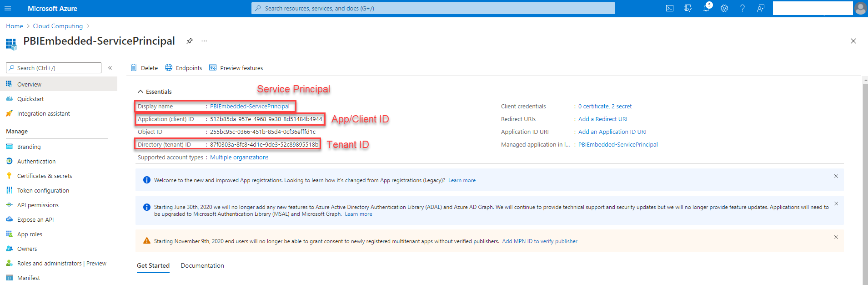This screenshot has height=285, width=868.
Task: Click Learn more in welcome banner
Action: click(x=462, y=180)
